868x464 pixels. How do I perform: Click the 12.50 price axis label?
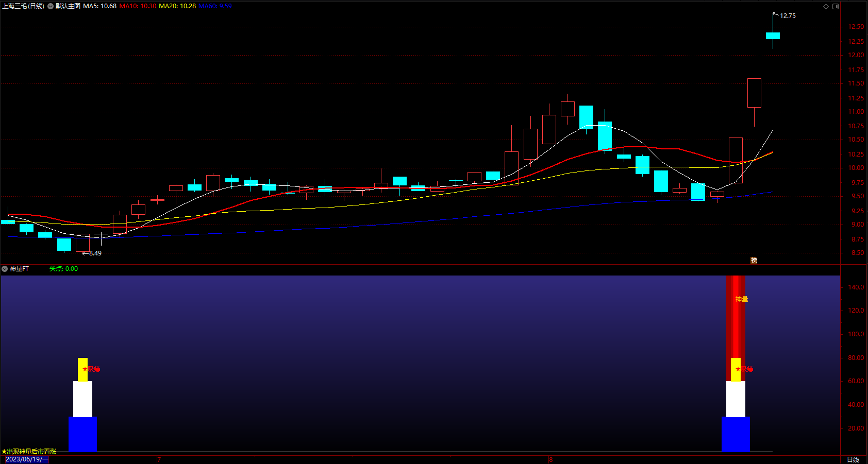(856, 27)
